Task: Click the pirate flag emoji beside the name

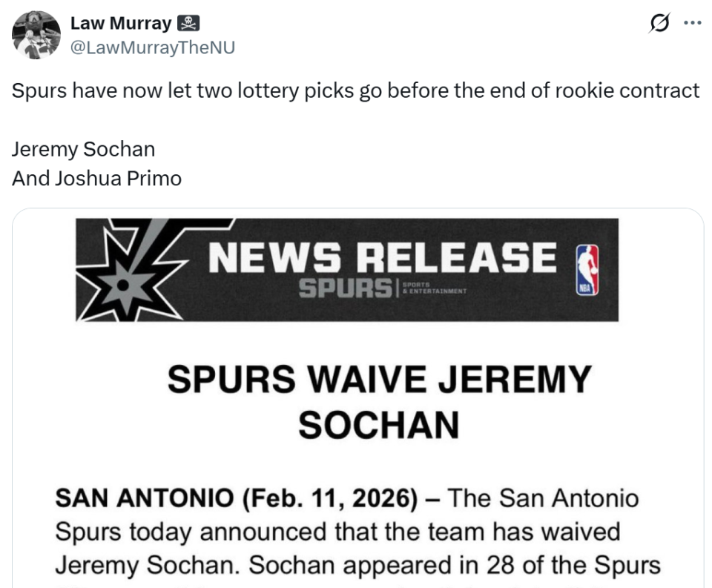Action: (187, 24)
